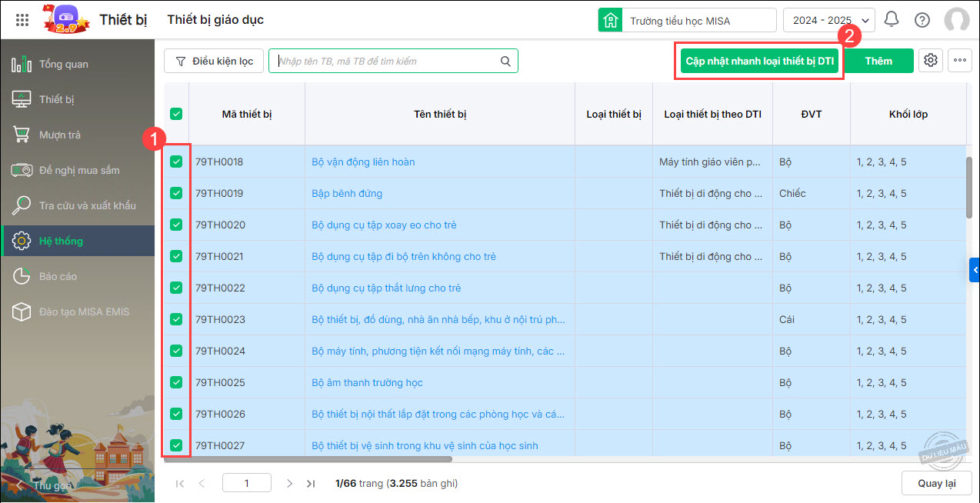Image resolution: width=980 pixels, height=503 pixels.
Task: Click the search magnifier icon
Action: point(505,62)
